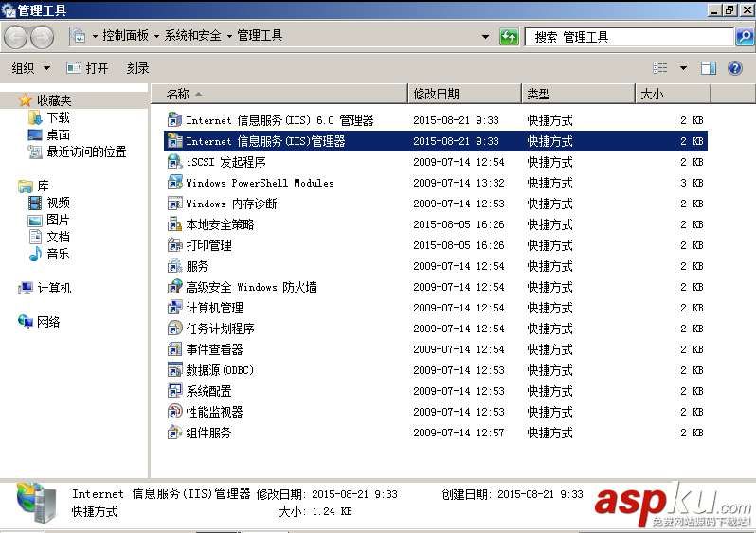Click size 3 KB in the PowerShell row
The width and height of the screenshot is (756, 533).
692,183
